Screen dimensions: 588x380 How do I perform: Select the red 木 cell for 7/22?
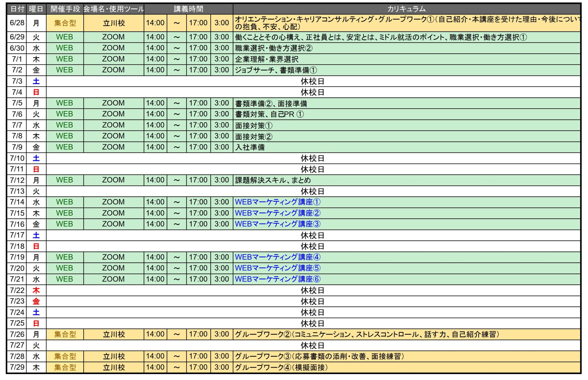(x=36, y=290)
